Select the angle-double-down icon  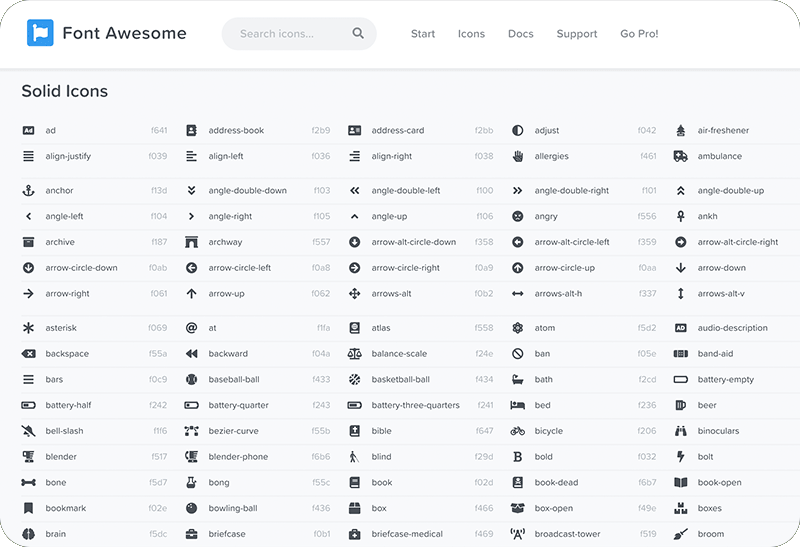191,190
